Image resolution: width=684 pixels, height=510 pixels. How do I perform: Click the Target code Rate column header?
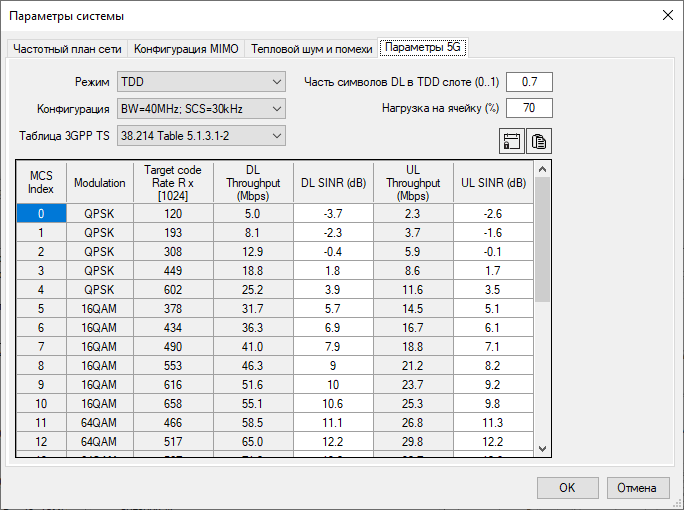pyautogui.click(x=173, y=182)
